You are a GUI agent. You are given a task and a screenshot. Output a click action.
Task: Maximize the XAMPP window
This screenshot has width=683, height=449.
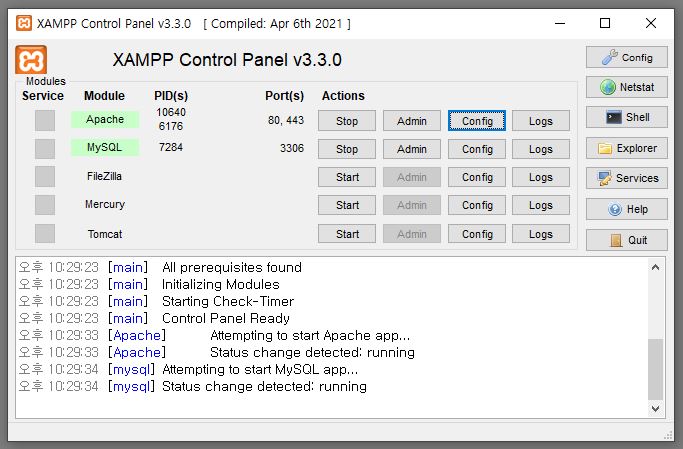(605, 23)
